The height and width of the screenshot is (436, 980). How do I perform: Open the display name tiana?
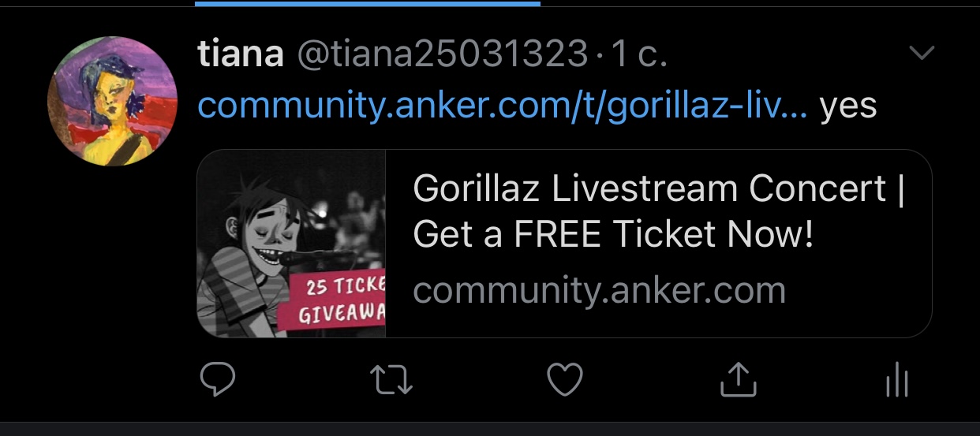pos(241,54)
